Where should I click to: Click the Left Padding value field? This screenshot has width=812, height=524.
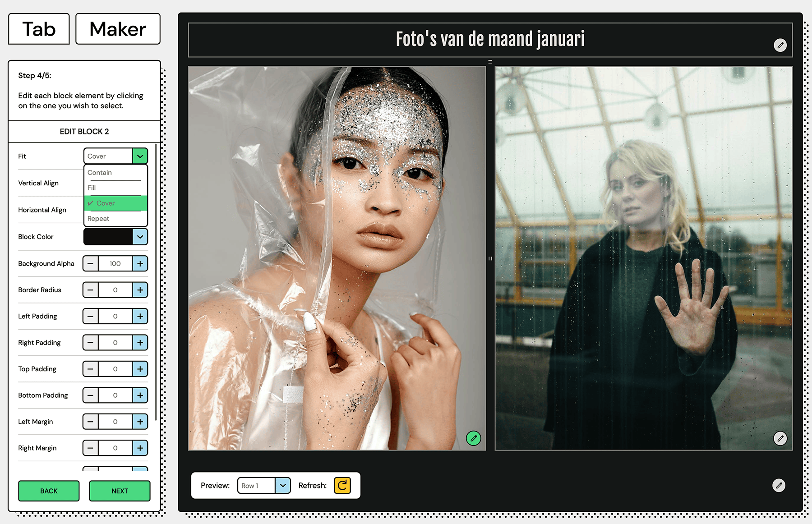(x=115, y=316)
